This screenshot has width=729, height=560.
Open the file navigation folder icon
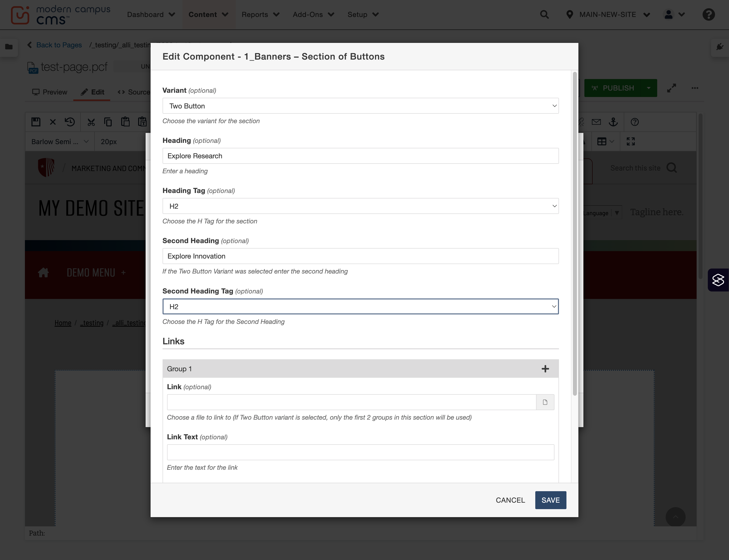point(9,47)
